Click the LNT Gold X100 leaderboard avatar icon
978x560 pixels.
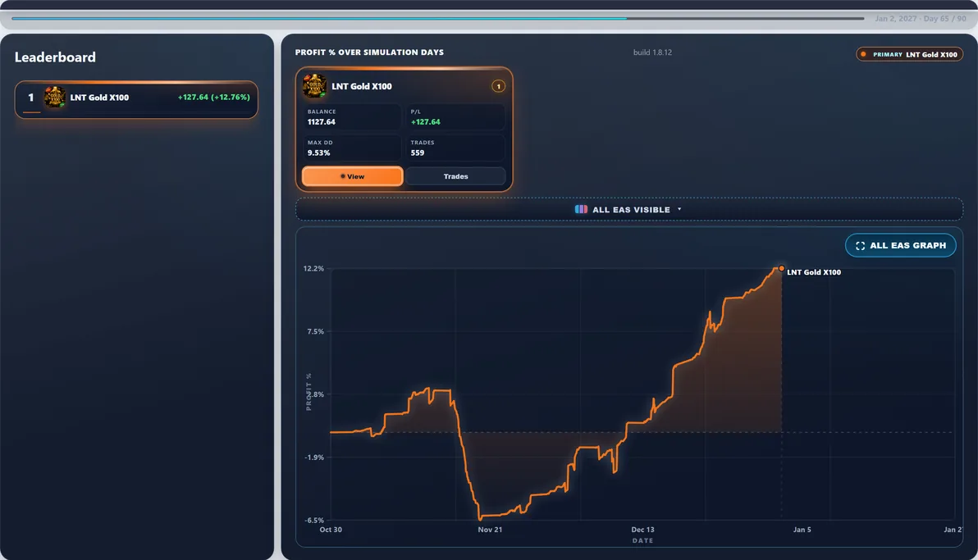coord(54,98)
